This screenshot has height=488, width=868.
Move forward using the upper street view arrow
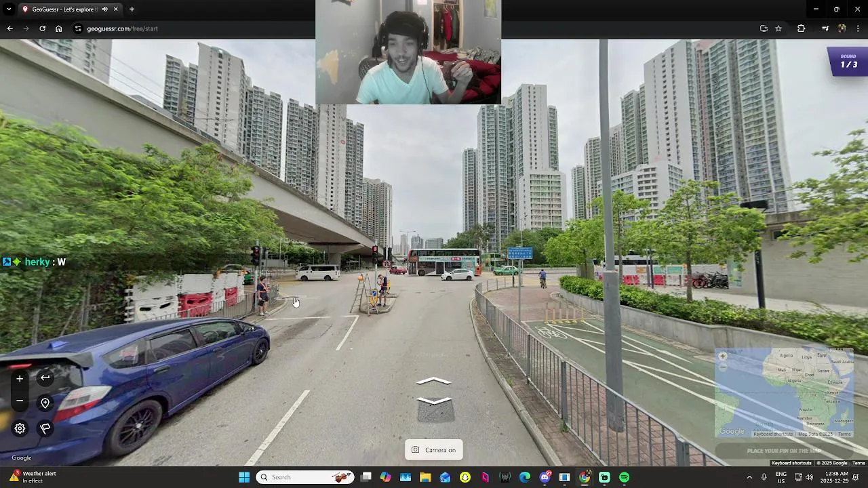pyautogui.click(x=433, y=381)
